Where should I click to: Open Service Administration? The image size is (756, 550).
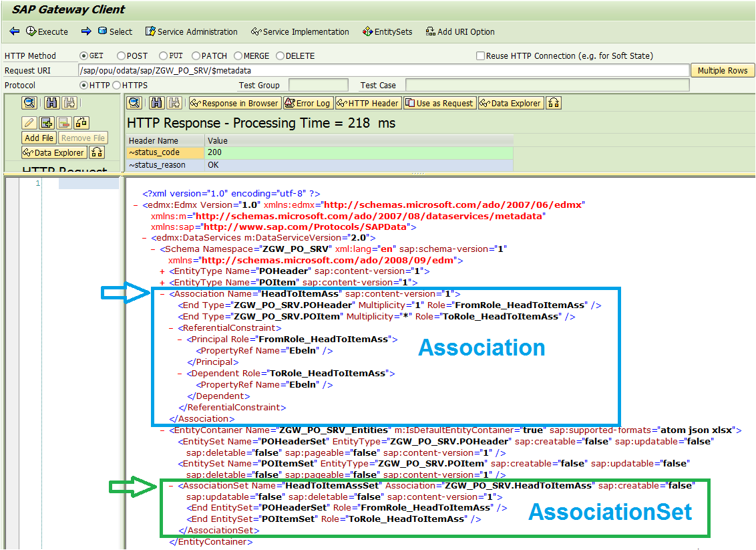point(192,31)
